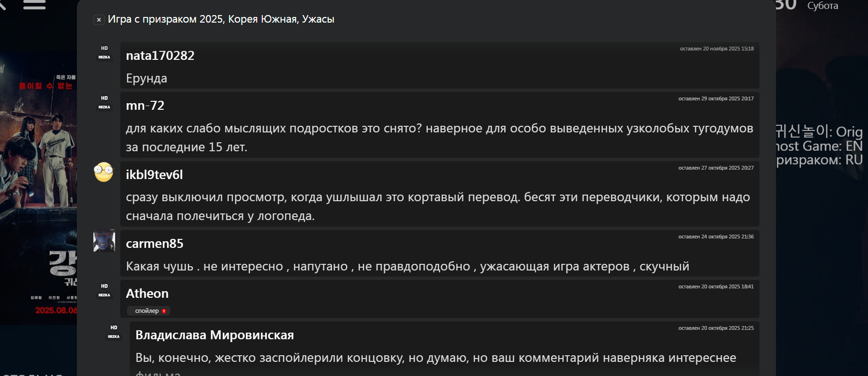Click the HD Rezka avatar next to Atheon

(104, 291)
